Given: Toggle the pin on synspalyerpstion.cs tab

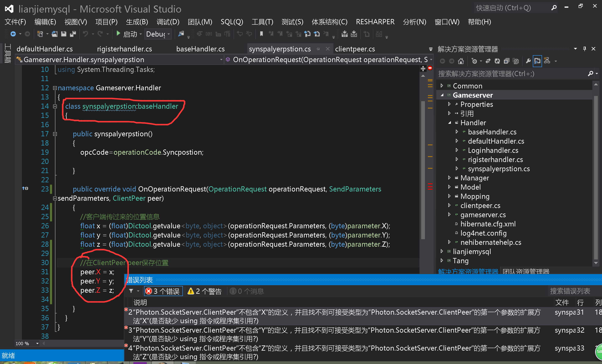Looking at the screenshot, I should point(318,49).
